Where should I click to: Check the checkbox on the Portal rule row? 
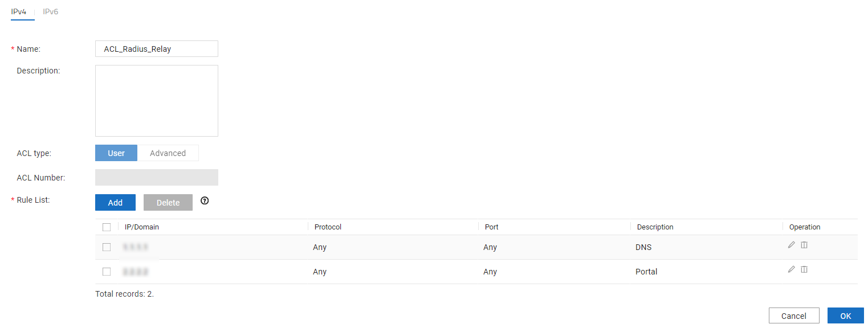pyautogui.click(x=107, y=271)
